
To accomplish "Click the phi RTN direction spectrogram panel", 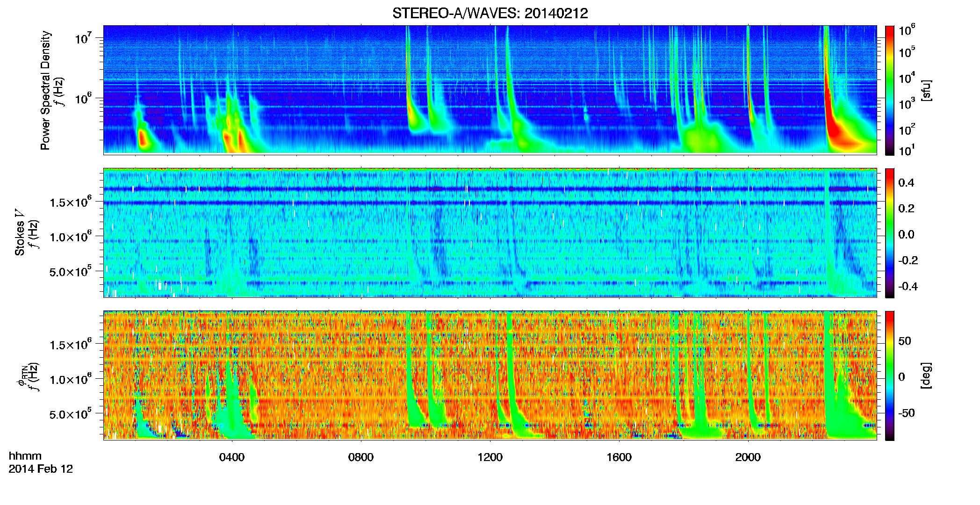I will [x=490, y=375].
